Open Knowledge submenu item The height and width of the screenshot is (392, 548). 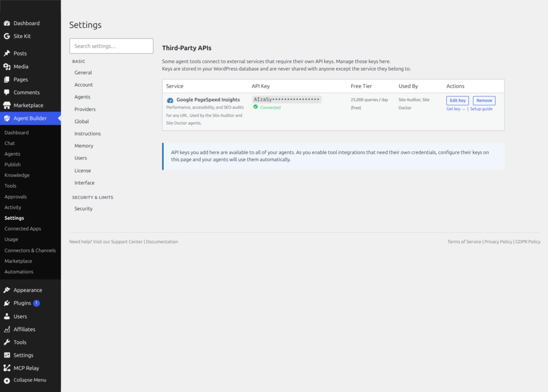17,175
